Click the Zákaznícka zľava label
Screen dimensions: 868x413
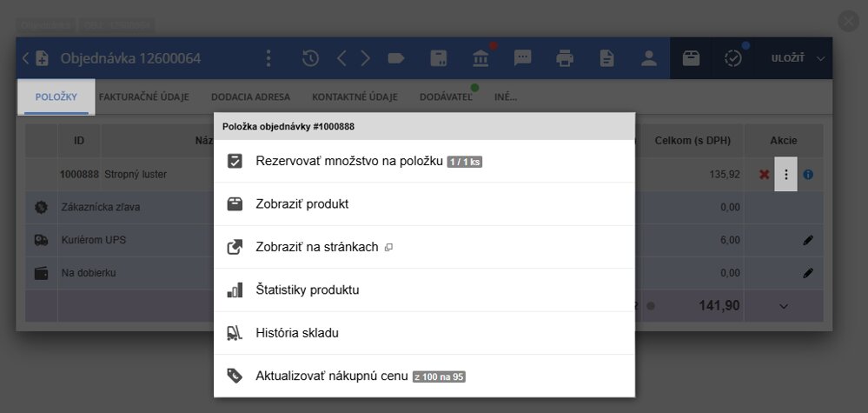[x=101, y=207]
